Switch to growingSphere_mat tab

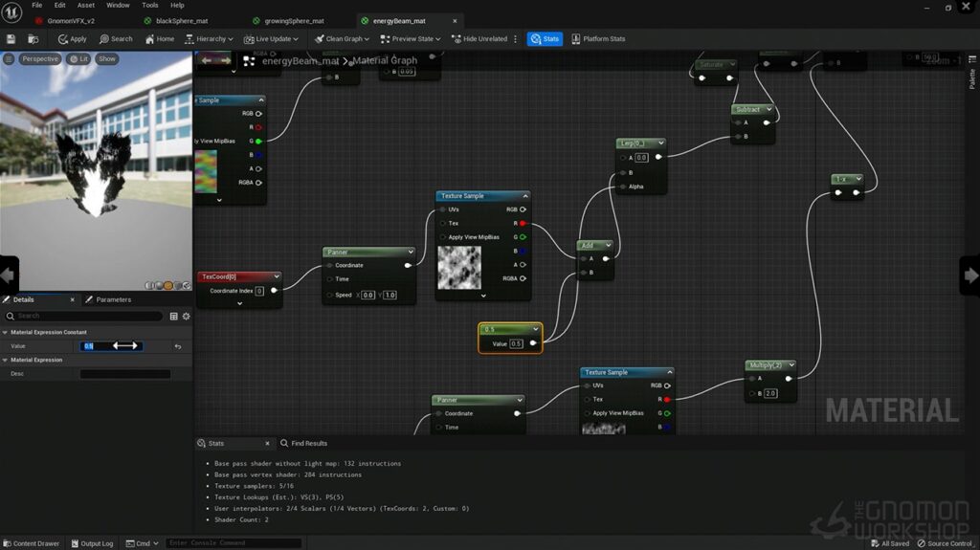click(295, 21)
